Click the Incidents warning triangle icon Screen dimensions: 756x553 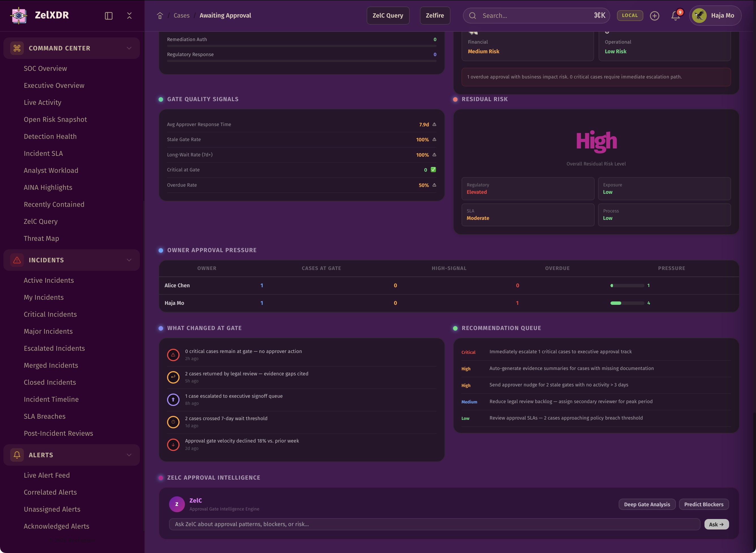point(17,260)
